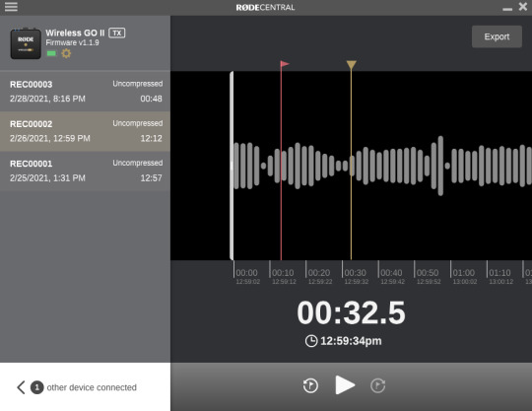The image size is (532, 411).
Task: Export the selected recording
Action: (497, 36)
